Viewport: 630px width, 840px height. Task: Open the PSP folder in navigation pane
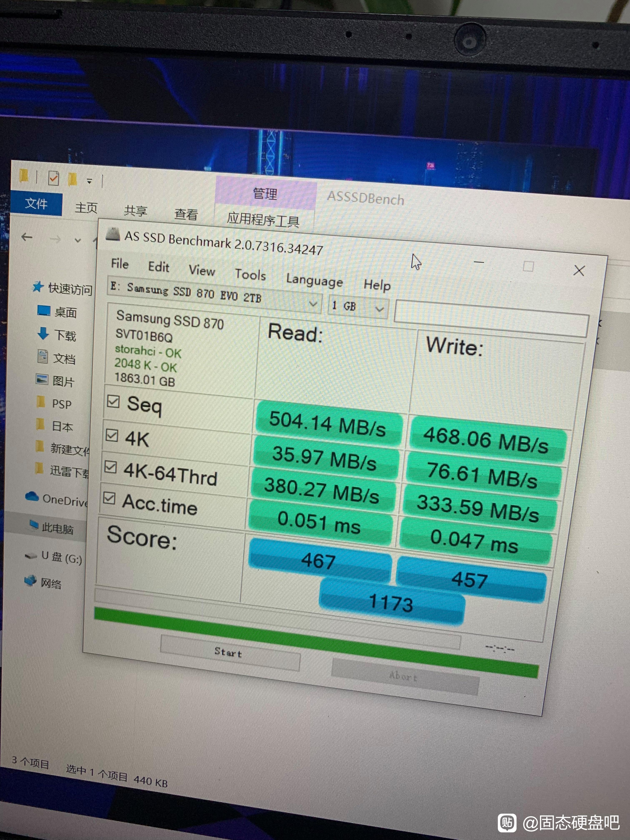pos(54,403)
